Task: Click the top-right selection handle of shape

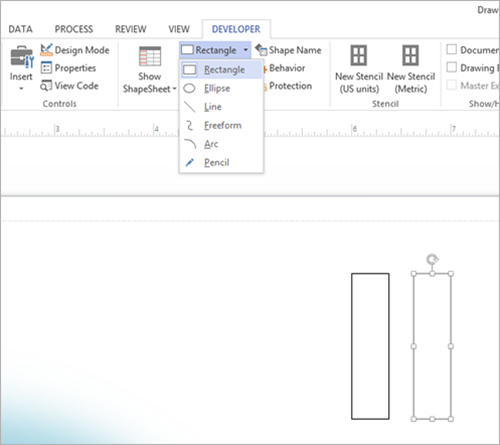Action: tap(451, 274)
